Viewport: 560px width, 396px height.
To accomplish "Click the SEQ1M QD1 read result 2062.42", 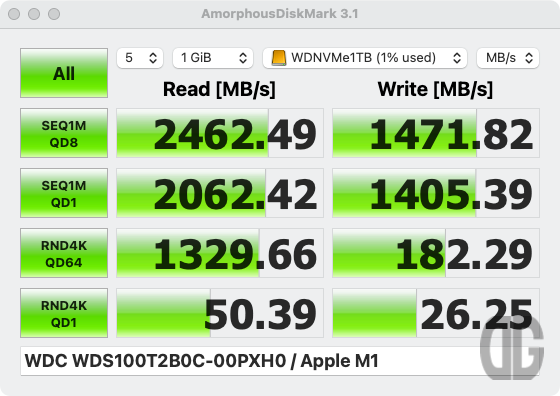I will [220, 193].
